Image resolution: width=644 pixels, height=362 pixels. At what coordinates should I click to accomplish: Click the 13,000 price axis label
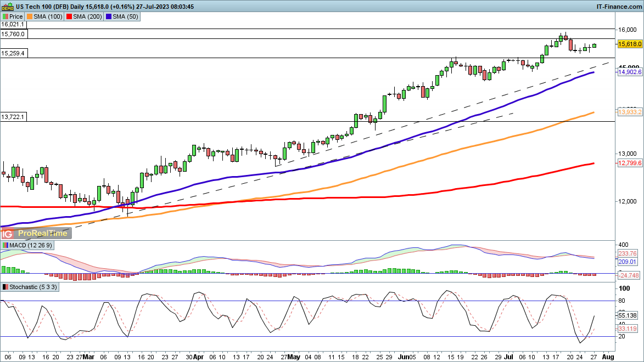628,154
